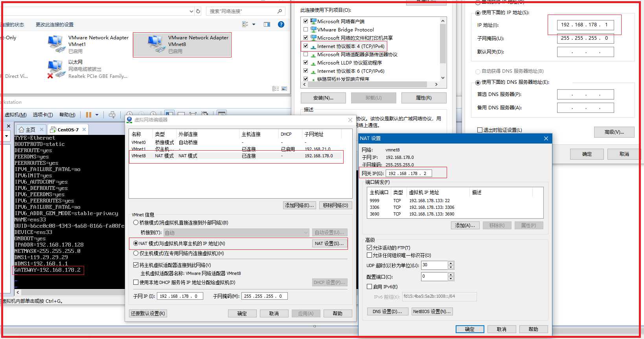The width and height of the screenshot is (644, 339).
Task: Toggle 允许活动的 FTP checkbox
Action: (x=369, y=248)
